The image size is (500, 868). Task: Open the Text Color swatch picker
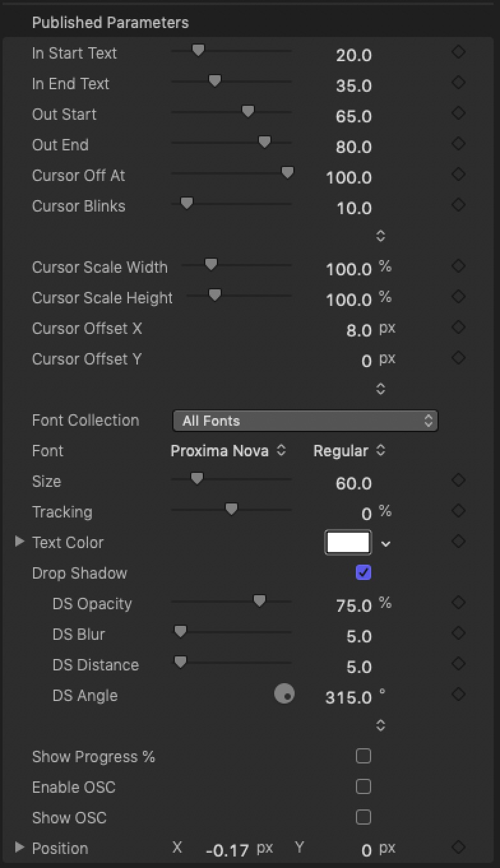348,542
